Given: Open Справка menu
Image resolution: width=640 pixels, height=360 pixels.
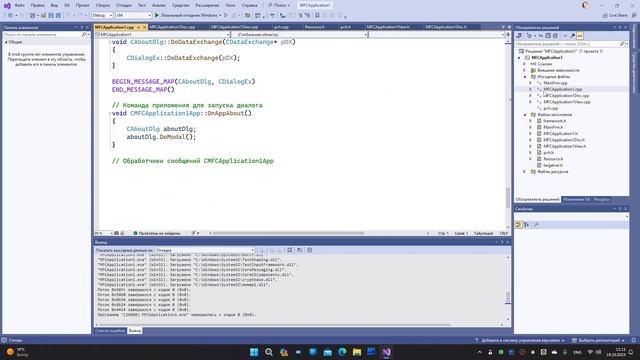Looking at the screenshot, I should 249,5.
